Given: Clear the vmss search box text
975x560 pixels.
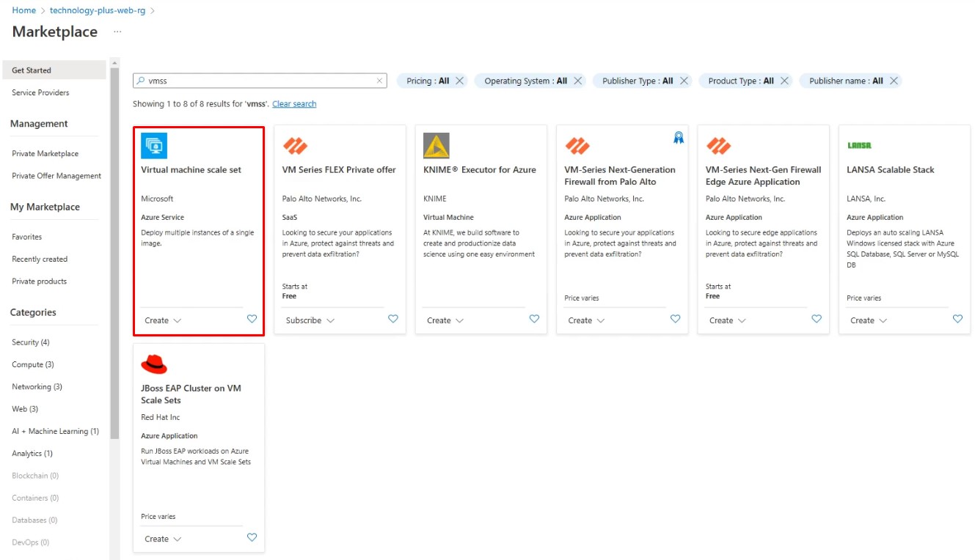Looking at the screenshot, I should (379, 81).
